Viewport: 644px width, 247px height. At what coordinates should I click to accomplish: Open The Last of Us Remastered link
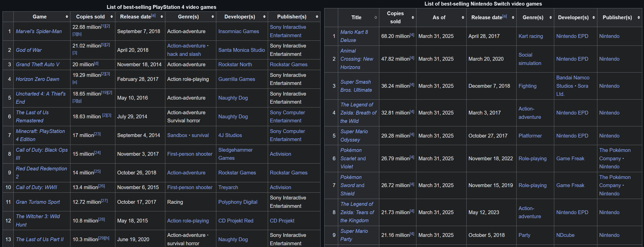click(32, 117)
